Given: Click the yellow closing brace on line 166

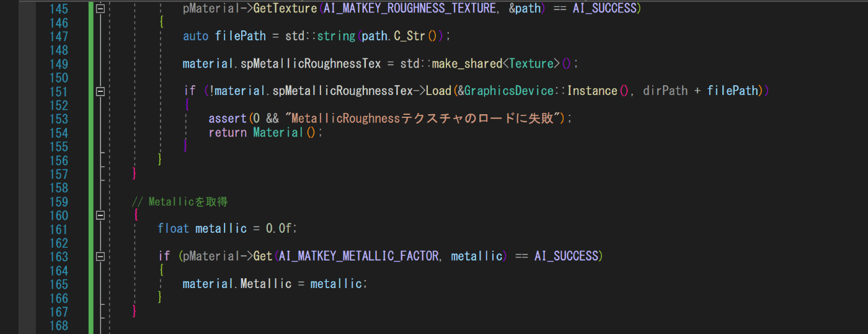Looking at the screenshot, I should pos(161,297).
